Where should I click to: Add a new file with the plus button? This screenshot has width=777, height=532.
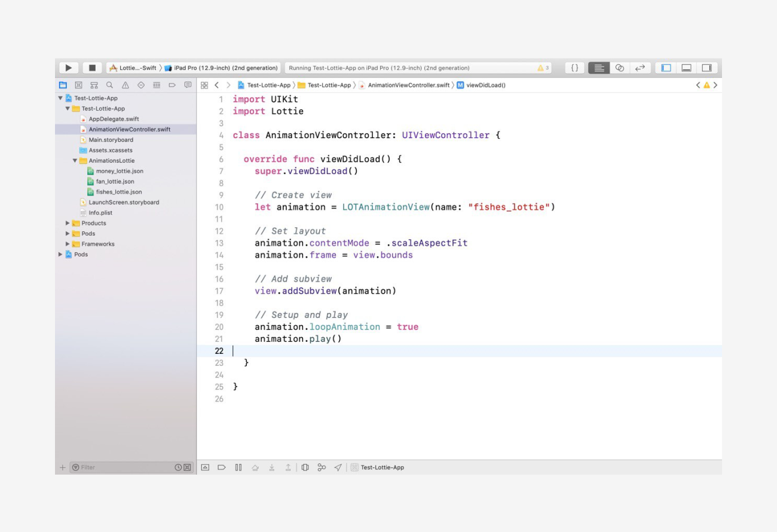pyautogui.click(x=62, y=467)
